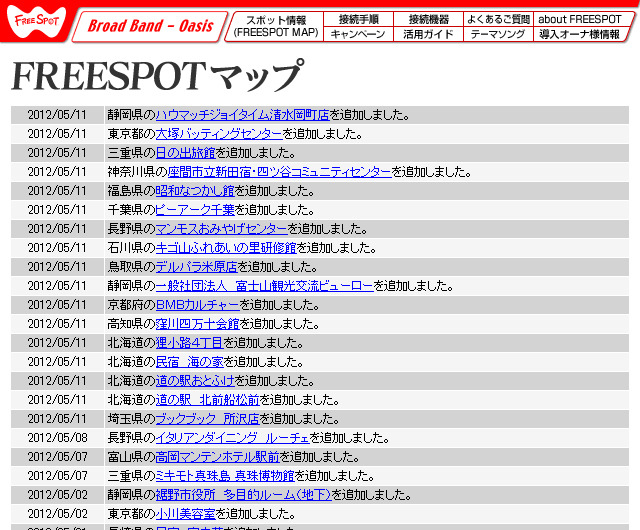Open the 活用ガイド menu item
The width and height of the screenshot is (640, 530).
tap(428, 34)
